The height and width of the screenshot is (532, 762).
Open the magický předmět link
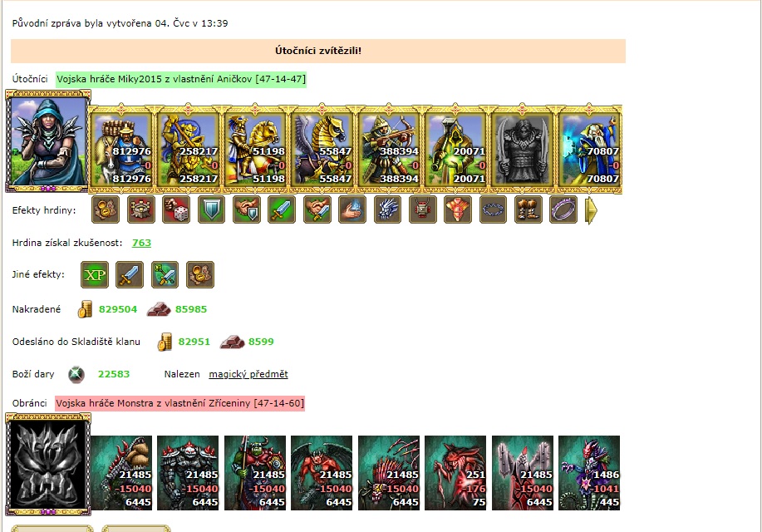click(248, 374)
